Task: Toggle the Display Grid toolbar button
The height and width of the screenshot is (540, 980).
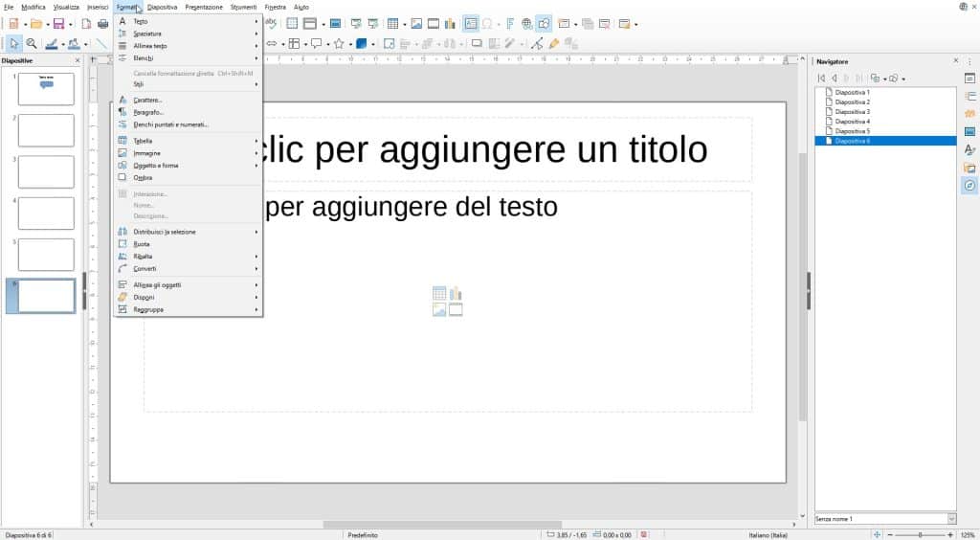Action: (x=292, y=24)
